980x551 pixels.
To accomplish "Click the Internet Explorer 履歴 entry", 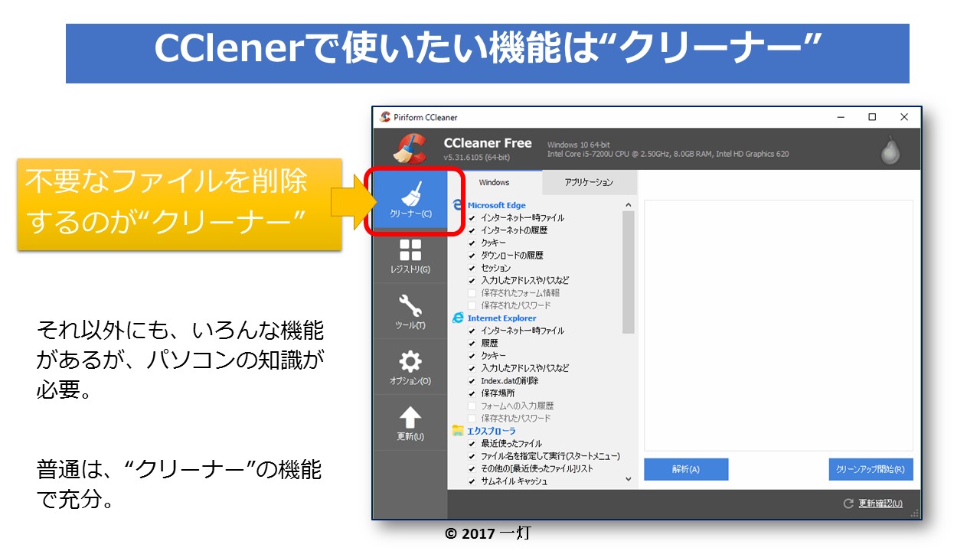I will (x=488, y=343).
